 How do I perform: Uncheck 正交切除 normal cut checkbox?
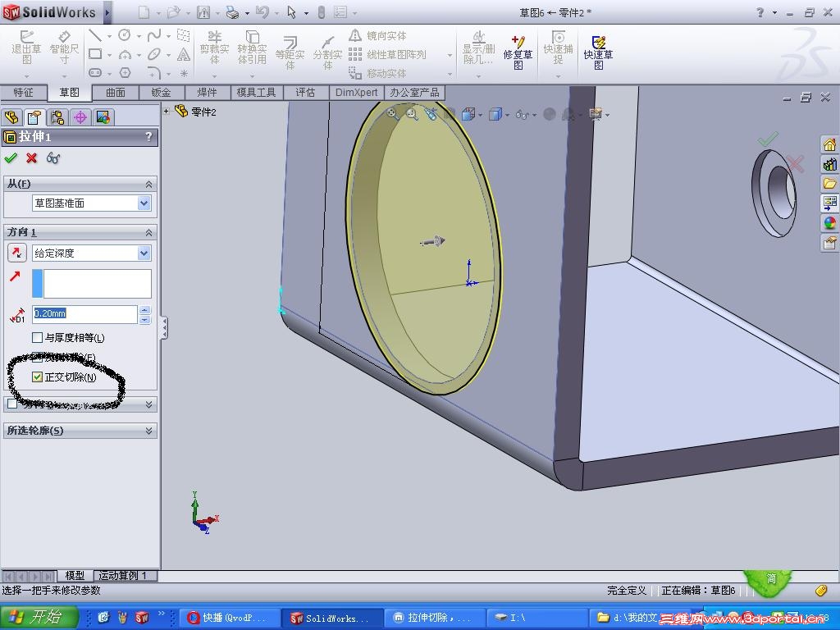37,377
